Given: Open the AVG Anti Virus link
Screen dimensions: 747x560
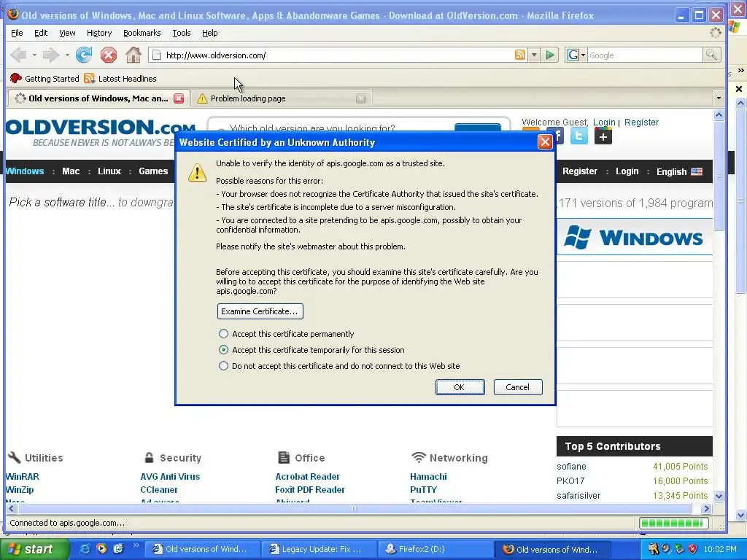Looking at the screenshot, I should [x=170, y=476].
